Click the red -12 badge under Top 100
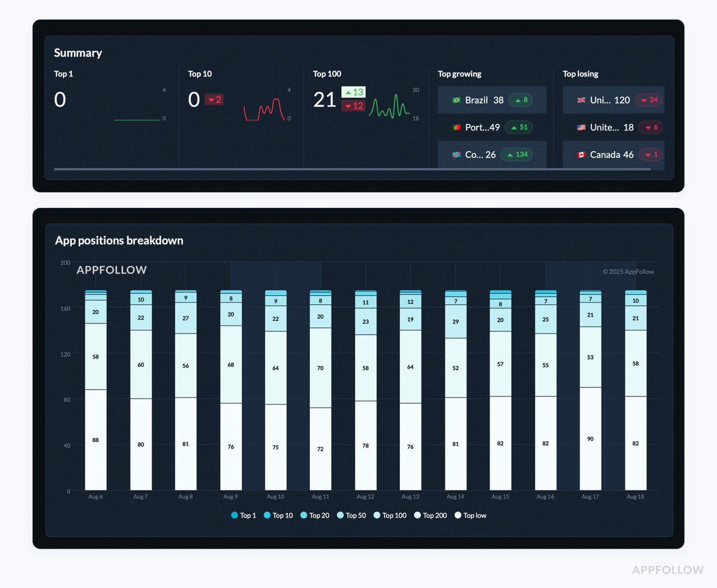 [353, 107]
